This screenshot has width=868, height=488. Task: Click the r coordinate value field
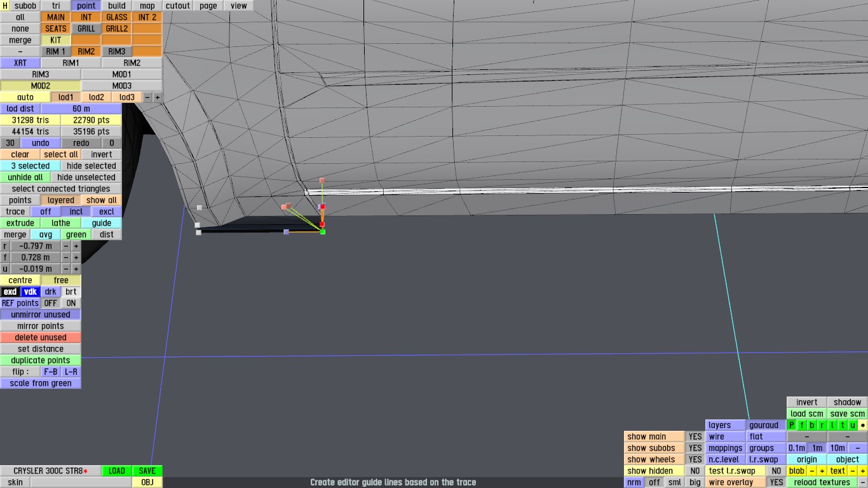point(36,246)
